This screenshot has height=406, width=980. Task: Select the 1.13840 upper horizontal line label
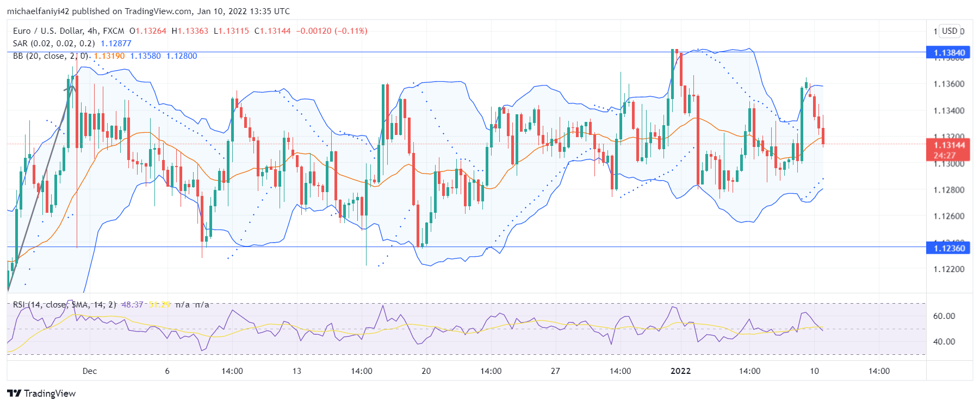pyautogui.click(x=949, y=53)
